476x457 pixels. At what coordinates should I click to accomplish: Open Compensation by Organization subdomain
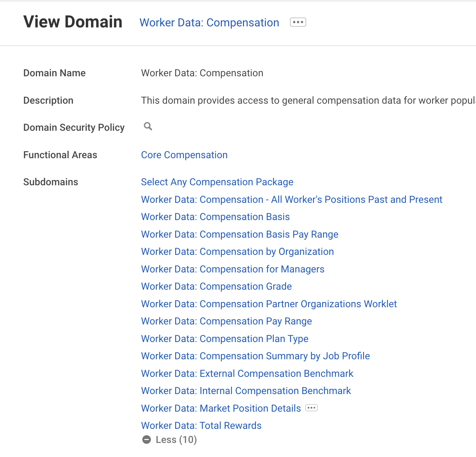coord(237,252)
